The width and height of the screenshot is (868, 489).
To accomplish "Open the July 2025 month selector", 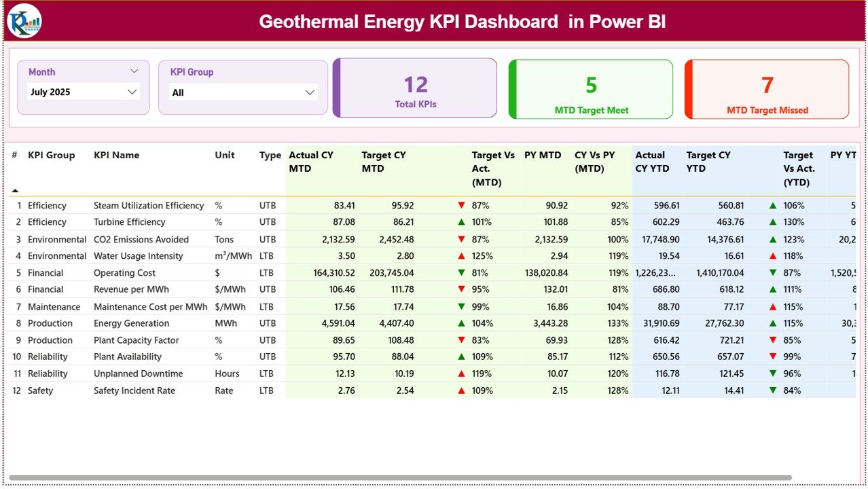I will [x=83, y=92].
